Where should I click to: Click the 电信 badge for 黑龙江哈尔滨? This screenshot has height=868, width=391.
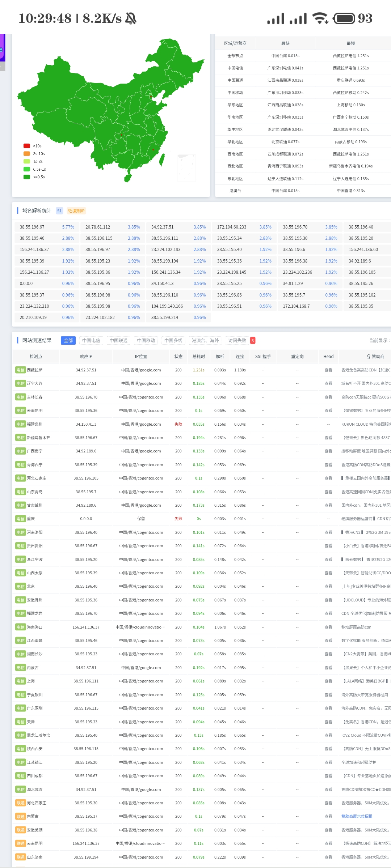point(20,735)
